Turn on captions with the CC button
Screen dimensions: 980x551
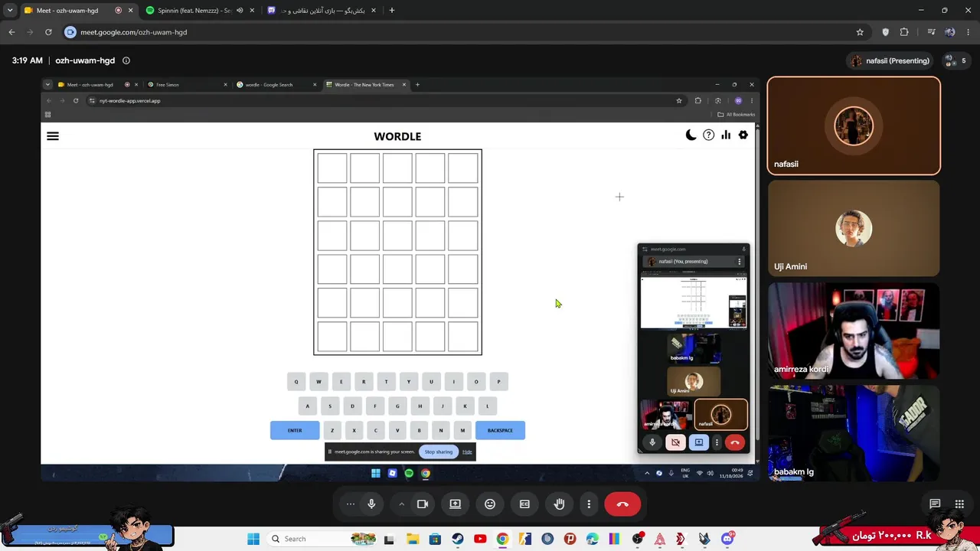tap(524, 504)
